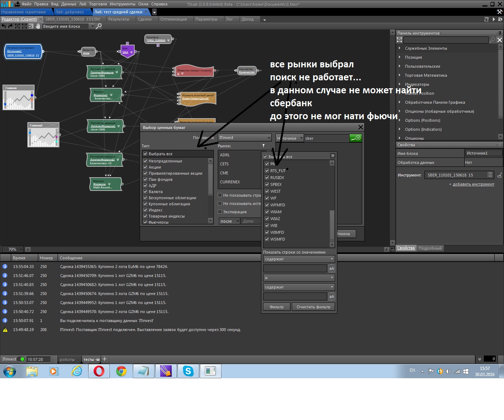Open Skype from the taskbar
This screenshot has width=504, height=420.
point(188,371)
